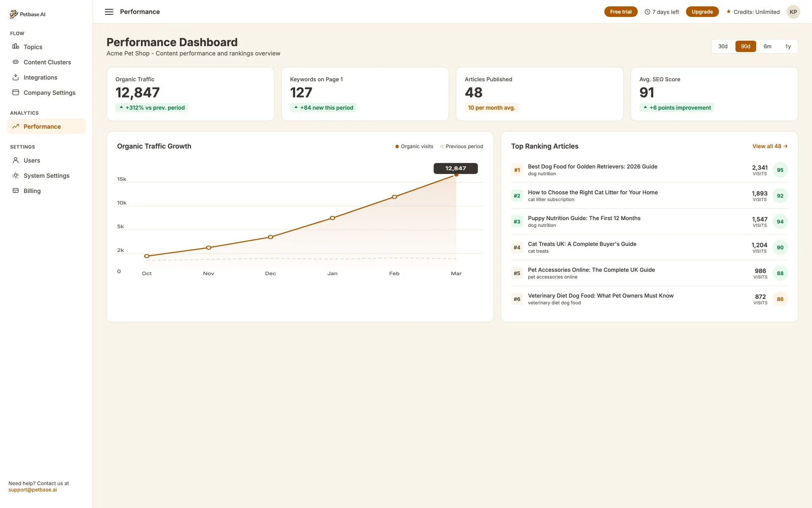Click the Mar data point on chart
This screenshot has height=508, width=812.
[456, 175]
